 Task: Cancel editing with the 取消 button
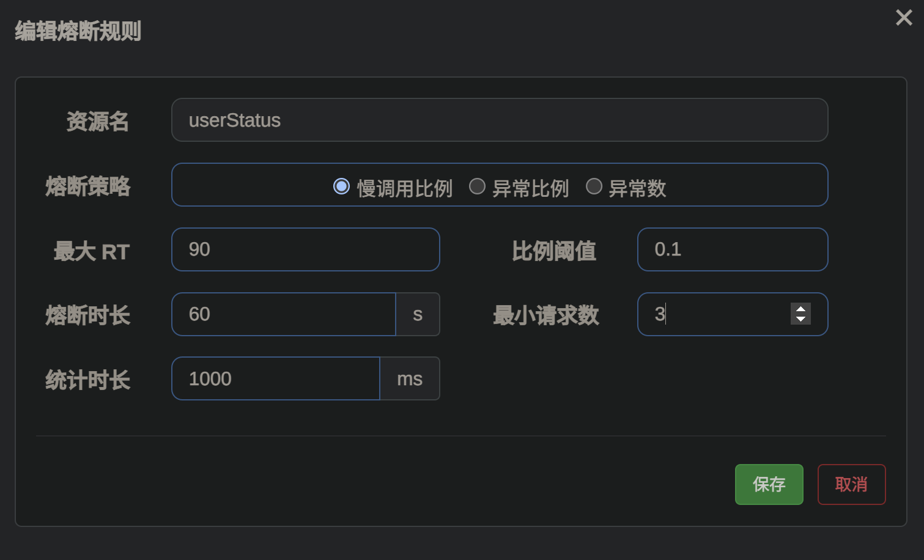851,484
